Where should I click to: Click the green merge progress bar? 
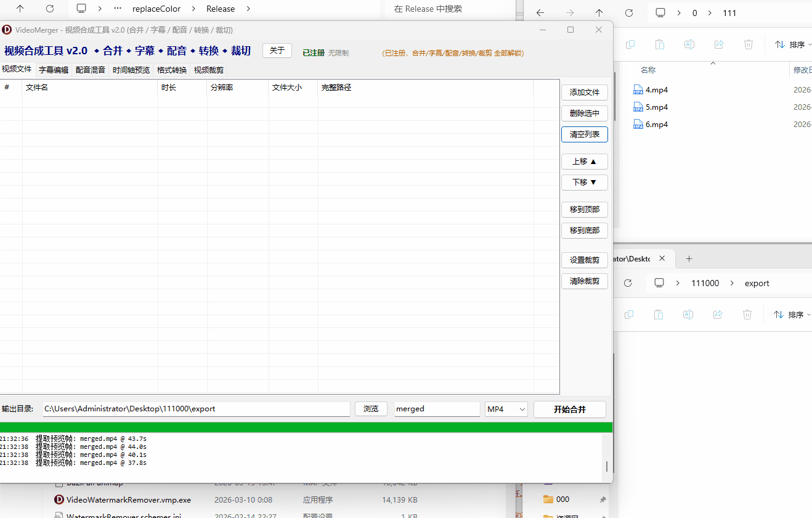click(x=306, y=427)
